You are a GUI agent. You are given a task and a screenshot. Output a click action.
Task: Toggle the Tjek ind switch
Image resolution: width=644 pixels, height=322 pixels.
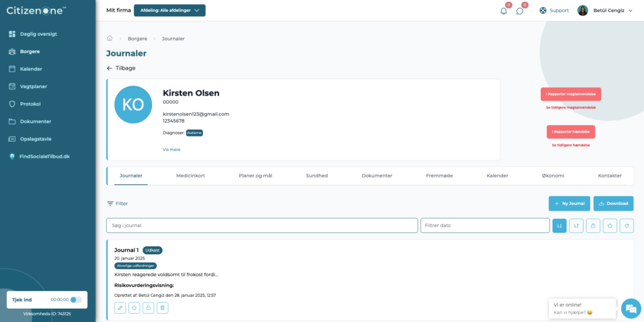[75, 300]
